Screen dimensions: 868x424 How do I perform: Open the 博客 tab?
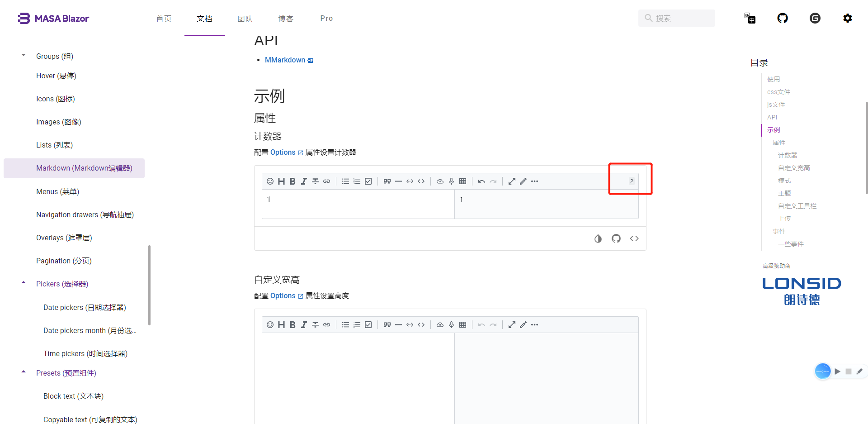[286, 19]
